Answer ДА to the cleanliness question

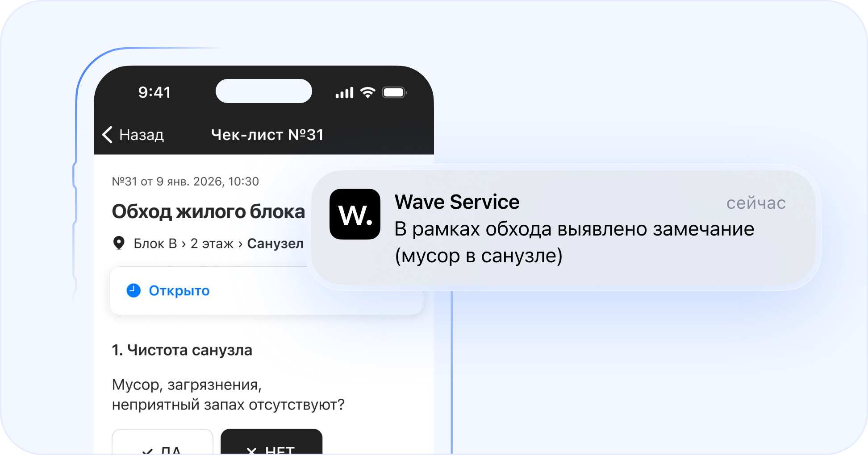click(x=163, y=443)
